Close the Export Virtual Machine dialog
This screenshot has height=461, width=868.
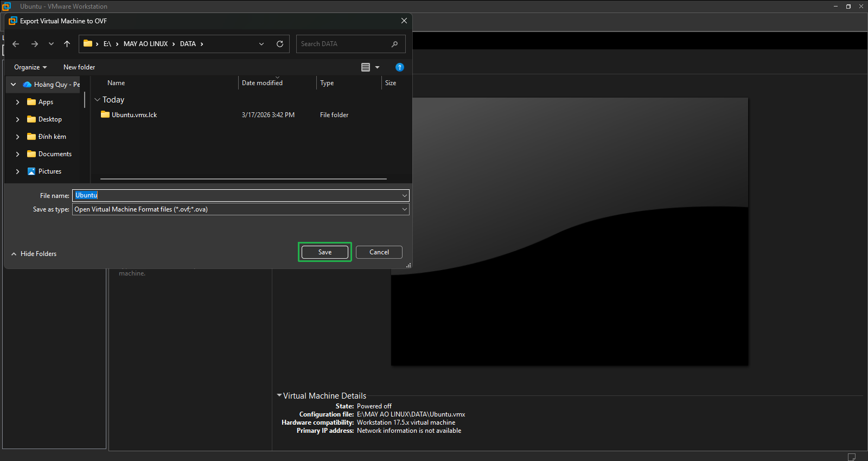tap(404, 21)
